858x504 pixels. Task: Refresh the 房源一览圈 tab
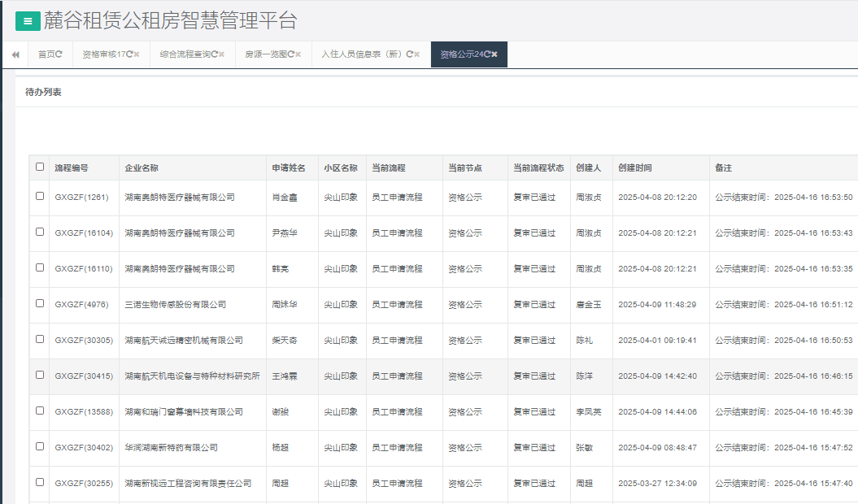291,54
